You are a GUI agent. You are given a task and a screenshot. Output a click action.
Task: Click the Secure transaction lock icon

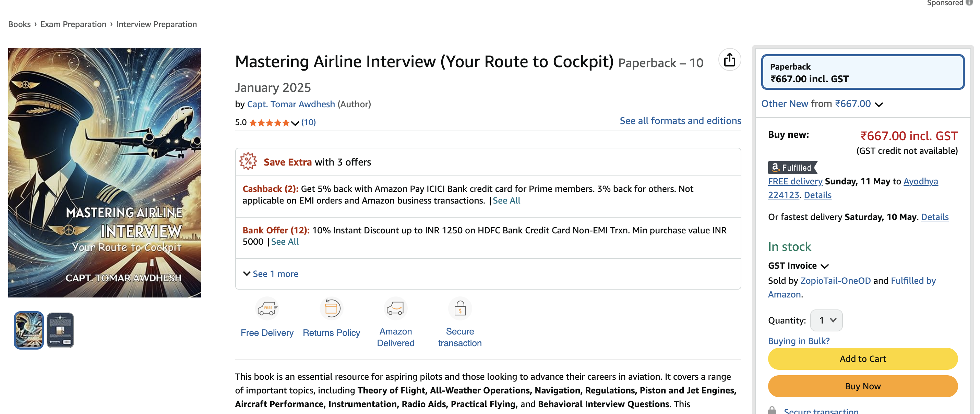(x=459, y=308)
